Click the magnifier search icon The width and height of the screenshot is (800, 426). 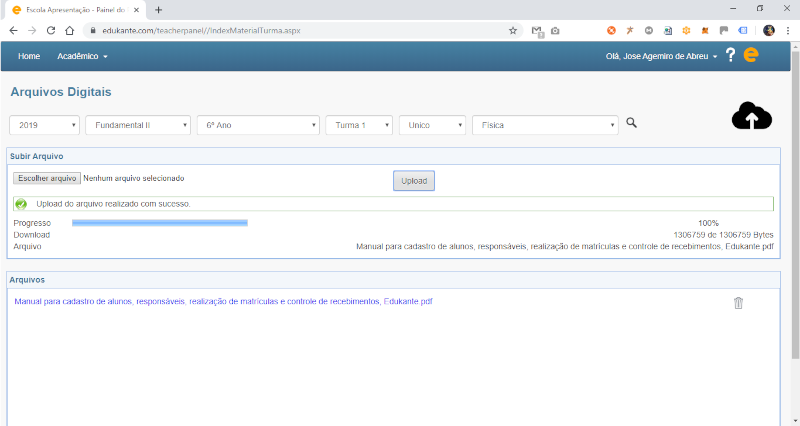tap(631, 124)
